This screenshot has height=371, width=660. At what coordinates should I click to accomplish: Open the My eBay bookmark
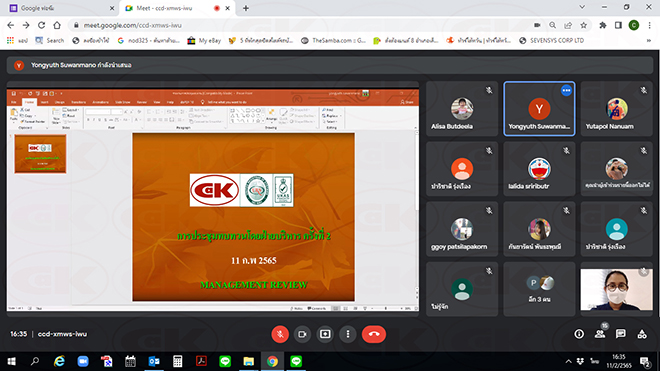pyautogui.click(x=204, y=40)
